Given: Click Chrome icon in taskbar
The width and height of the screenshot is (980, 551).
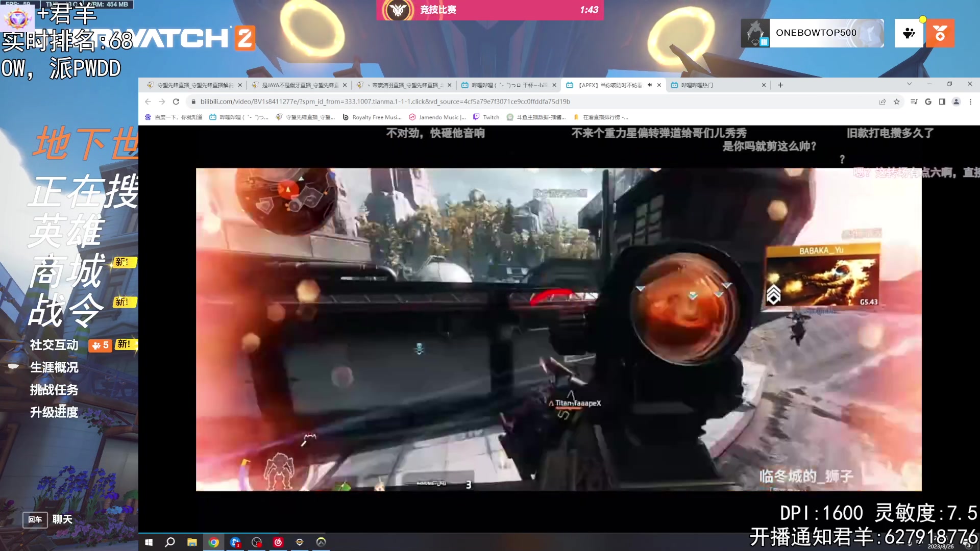Looking at the screenshot, I should (x=214, y=542).
